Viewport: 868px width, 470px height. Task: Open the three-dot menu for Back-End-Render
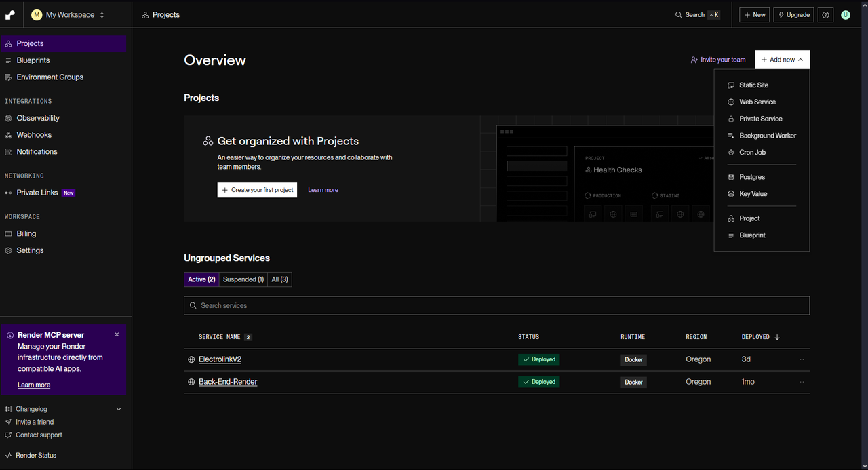pyautogui.click(x=802, y=382)
